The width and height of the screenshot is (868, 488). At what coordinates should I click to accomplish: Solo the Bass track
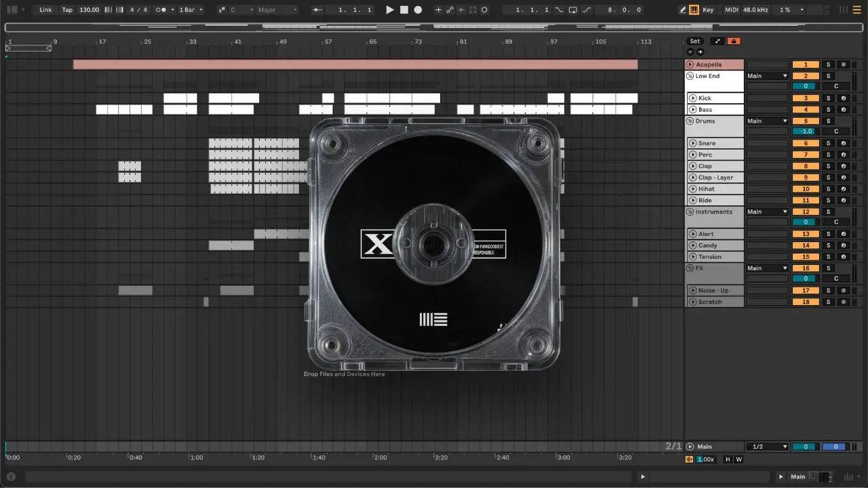point(827,110)
